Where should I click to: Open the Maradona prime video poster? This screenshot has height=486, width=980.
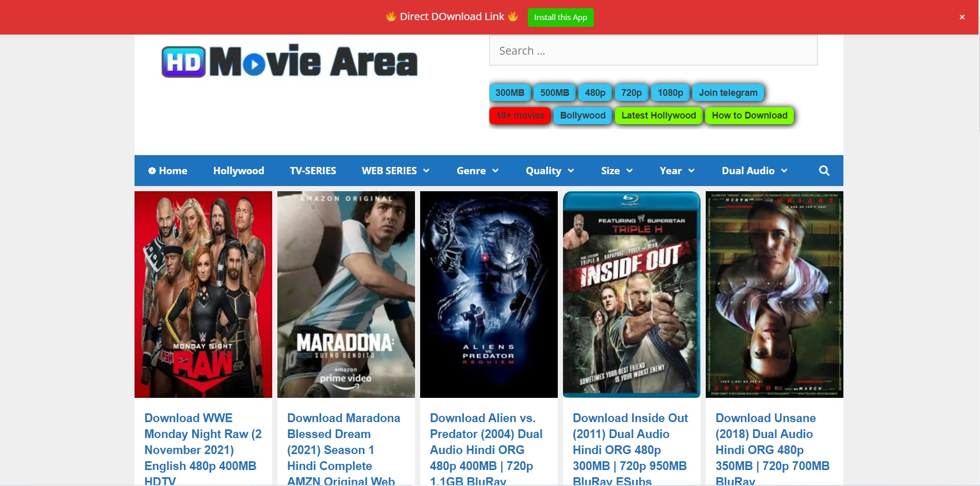point(346,294)
